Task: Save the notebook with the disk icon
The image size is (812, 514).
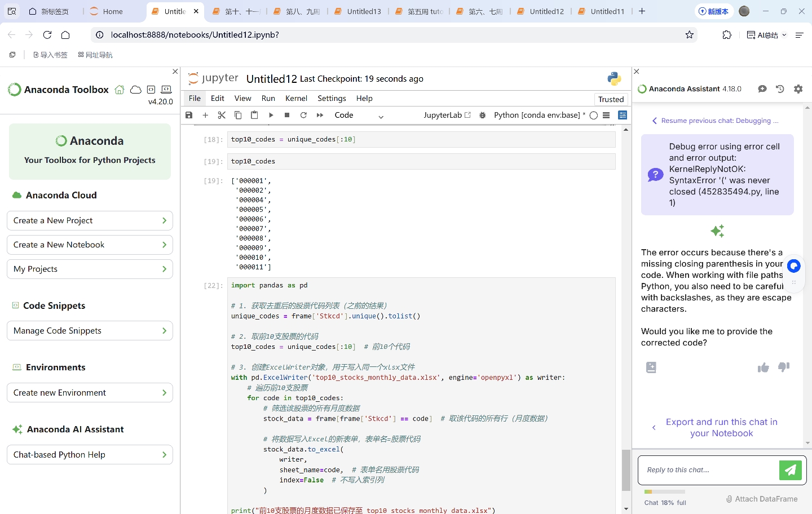Action: (x=189, y=115)
